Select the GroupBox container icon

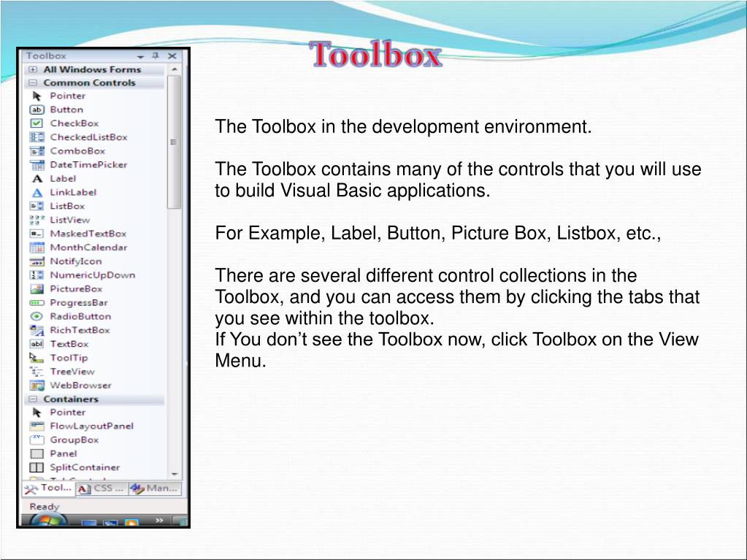click(x=37, y=440)
